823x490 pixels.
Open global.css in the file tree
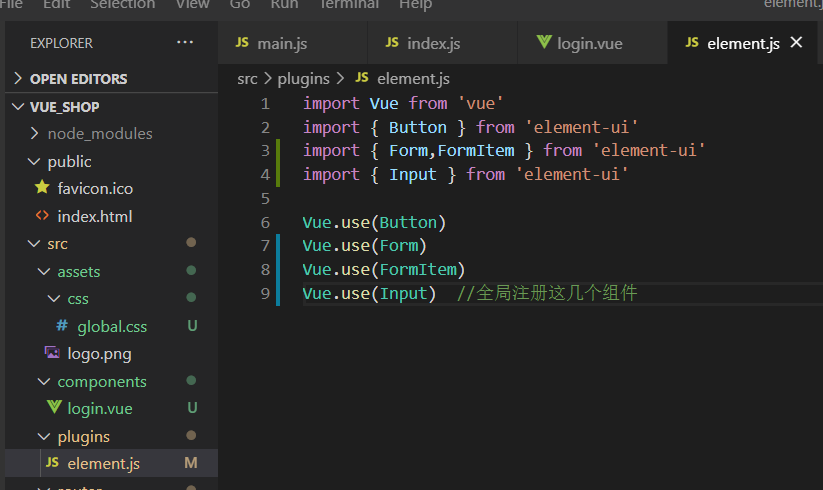[x=111, y=326]
